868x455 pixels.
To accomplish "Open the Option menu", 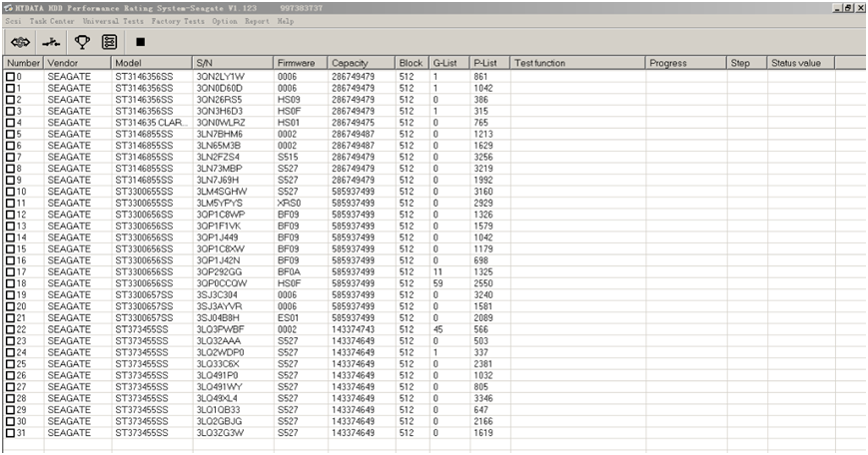I will coord(225,21).
